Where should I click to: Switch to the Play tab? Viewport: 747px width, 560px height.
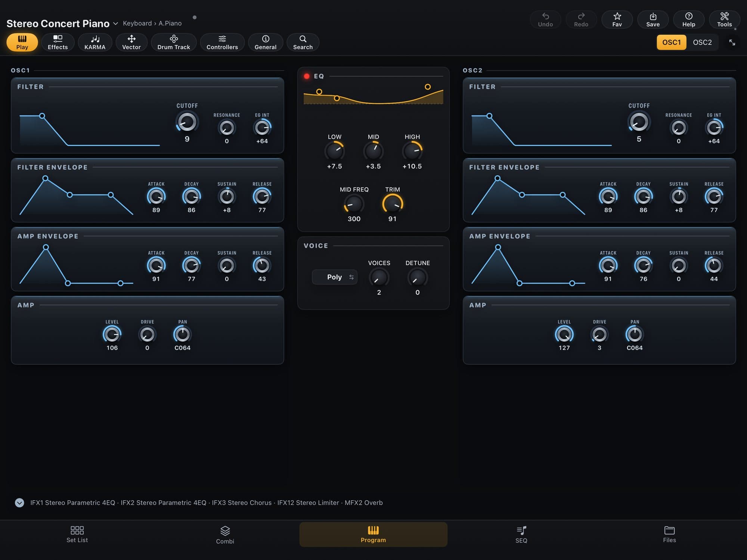click(22, 42)
